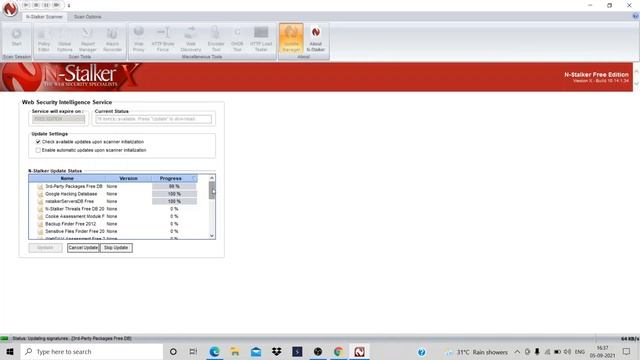Open the quick access toolbar customize arrow
The image size is (640, 360).
tap(69, 5)
